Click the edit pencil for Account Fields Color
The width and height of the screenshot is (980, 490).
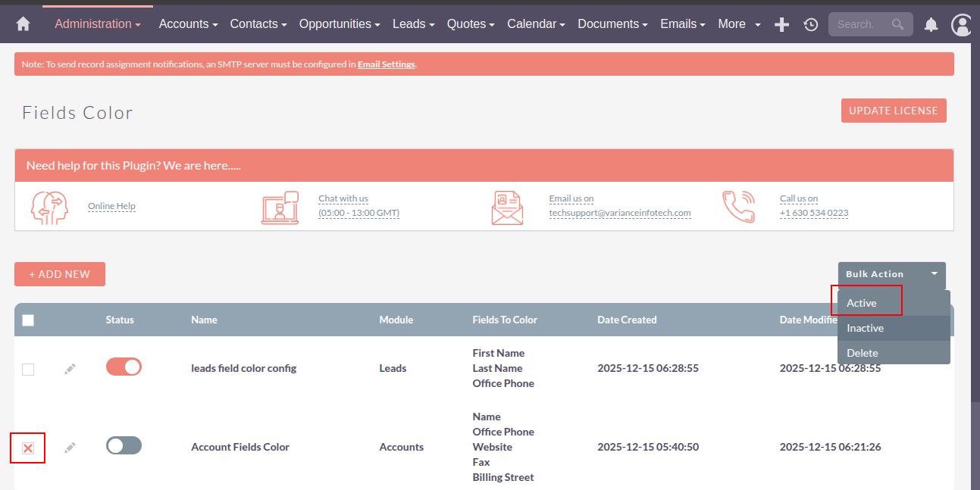point(70,448)
